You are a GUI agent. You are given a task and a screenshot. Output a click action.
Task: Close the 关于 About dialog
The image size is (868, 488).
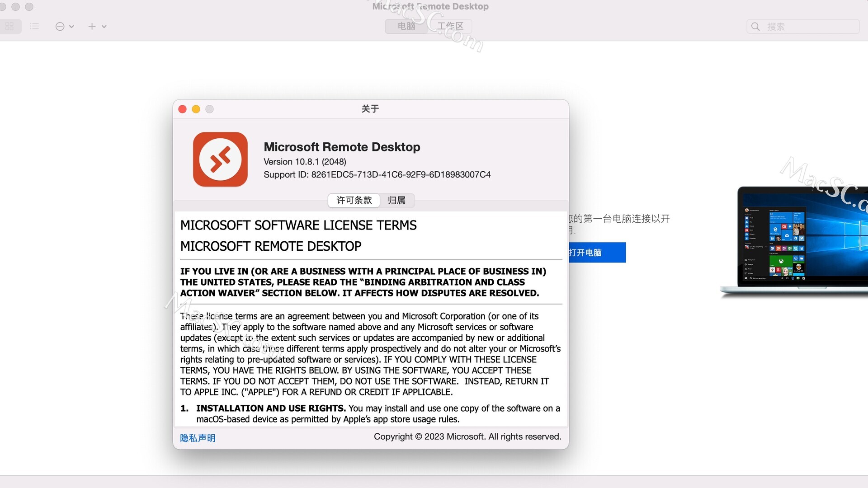click(x=183, y=109)
